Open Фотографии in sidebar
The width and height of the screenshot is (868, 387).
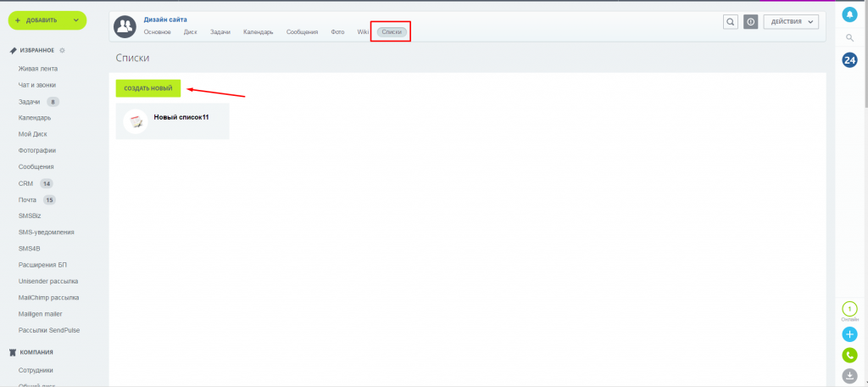pyautogui.click(x=37, y=150)
